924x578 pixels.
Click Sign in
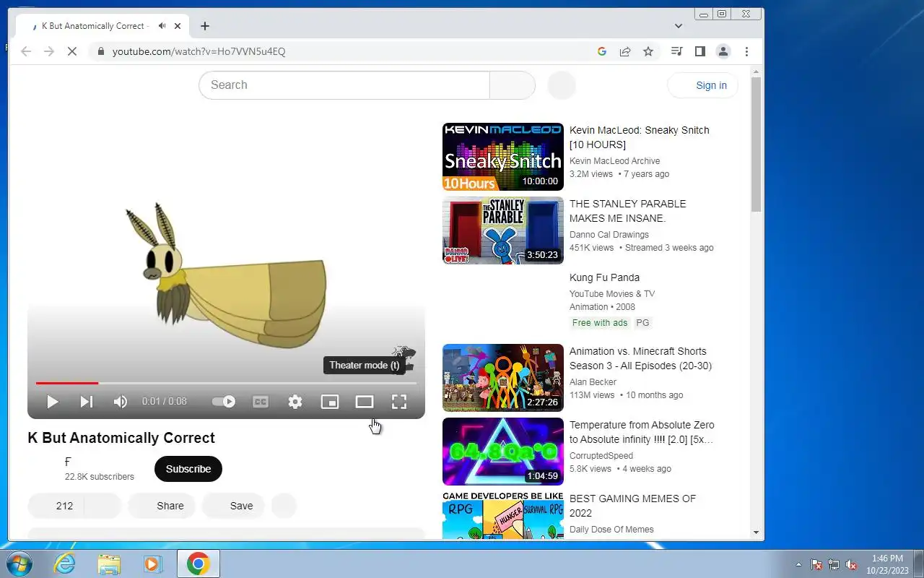point(703,85)
